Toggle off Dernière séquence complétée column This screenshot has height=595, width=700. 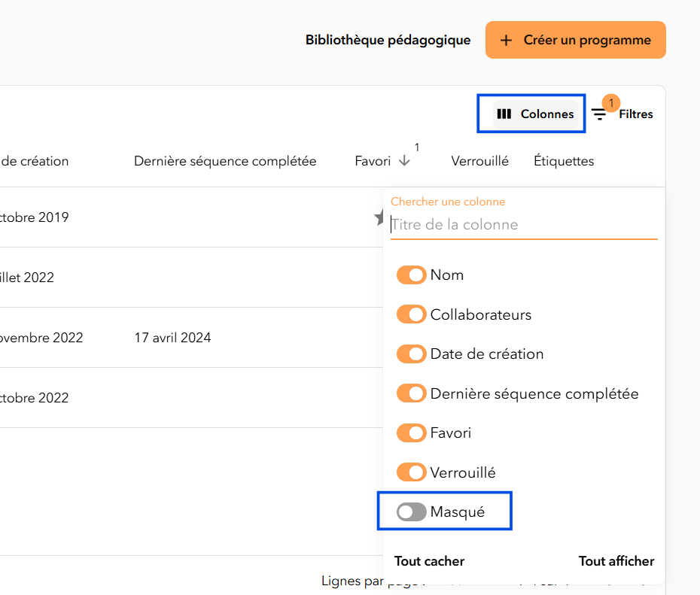click(x=411, y=393)
